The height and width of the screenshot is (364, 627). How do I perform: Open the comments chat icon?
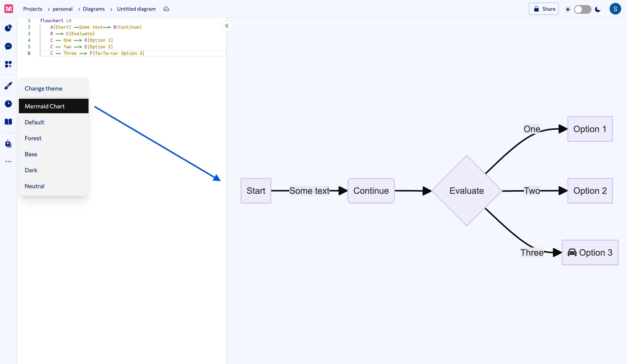(8, 46)
